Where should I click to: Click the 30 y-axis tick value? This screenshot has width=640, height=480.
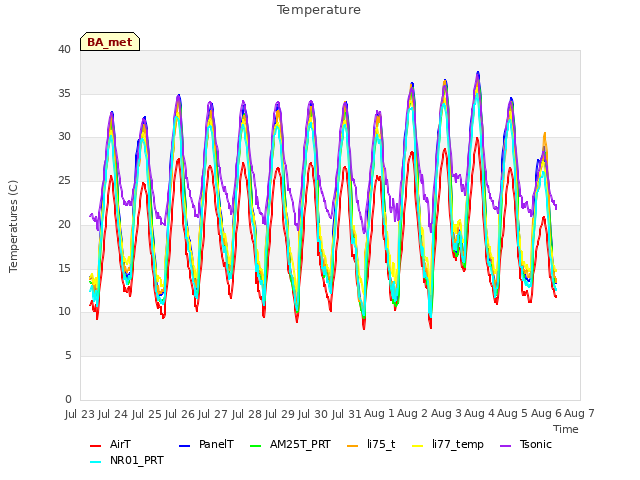coord(64,137)
